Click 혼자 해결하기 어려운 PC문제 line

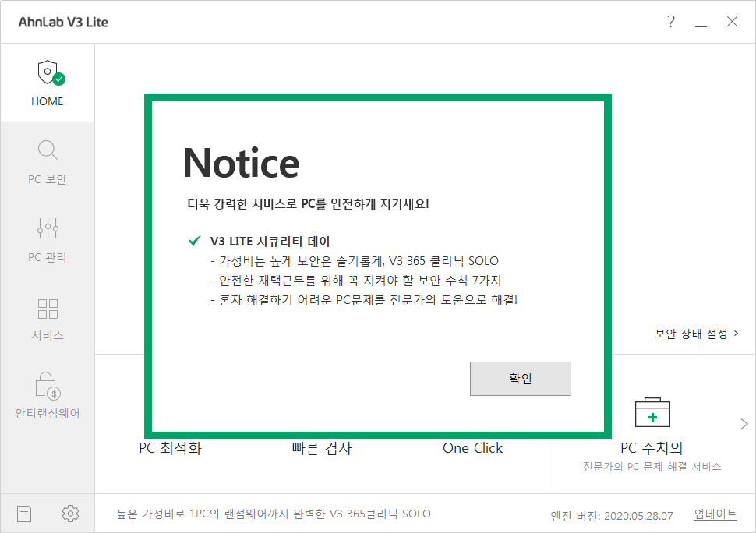point(364,300)
